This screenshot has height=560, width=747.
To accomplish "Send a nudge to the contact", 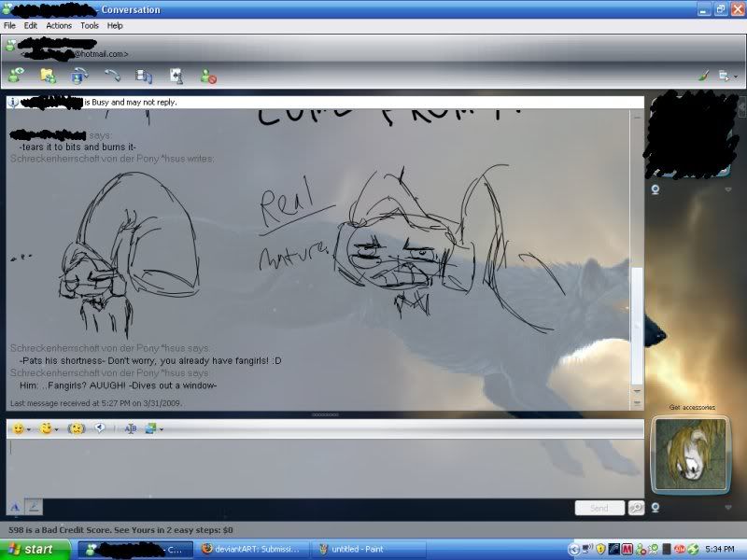I will (x=77, y=428).
